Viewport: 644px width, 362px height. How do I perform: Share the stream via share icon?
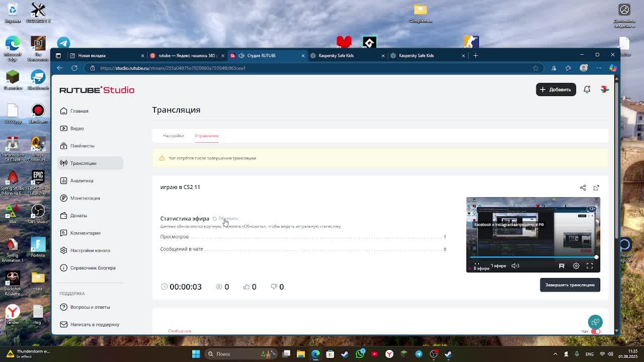pyautogui.click(x=583, y=188)
